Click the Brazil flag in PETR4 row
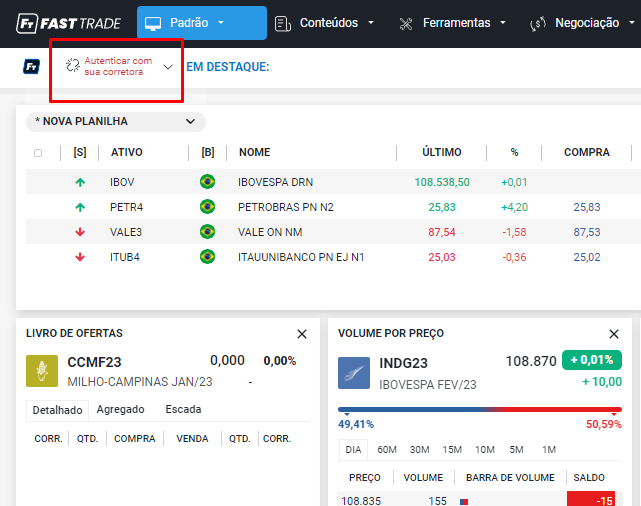The width and height of the screenshot is (641, 506). point(207,207)
